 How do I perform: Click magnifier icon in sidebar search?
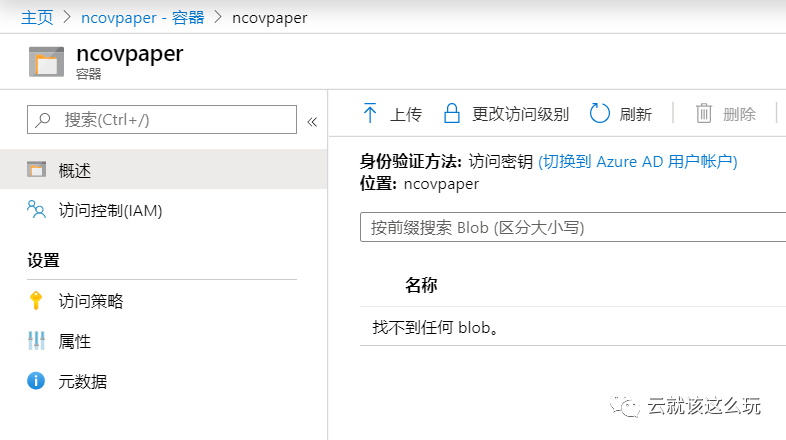click(x=44, y=120)
